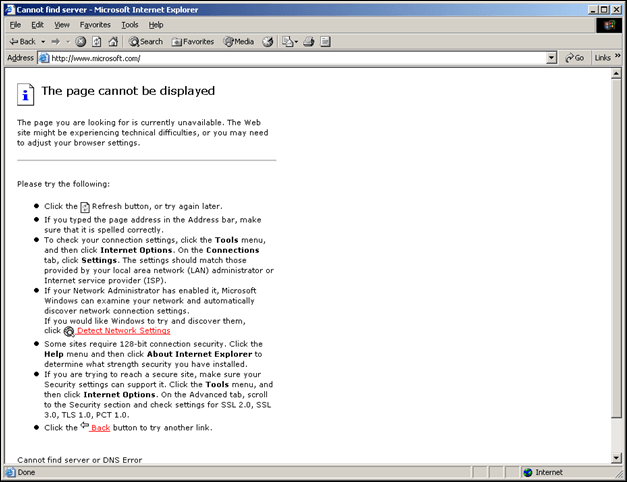Open the Back history dropdown arrow
Screen dimensions: 627x482
pos(43,42)
